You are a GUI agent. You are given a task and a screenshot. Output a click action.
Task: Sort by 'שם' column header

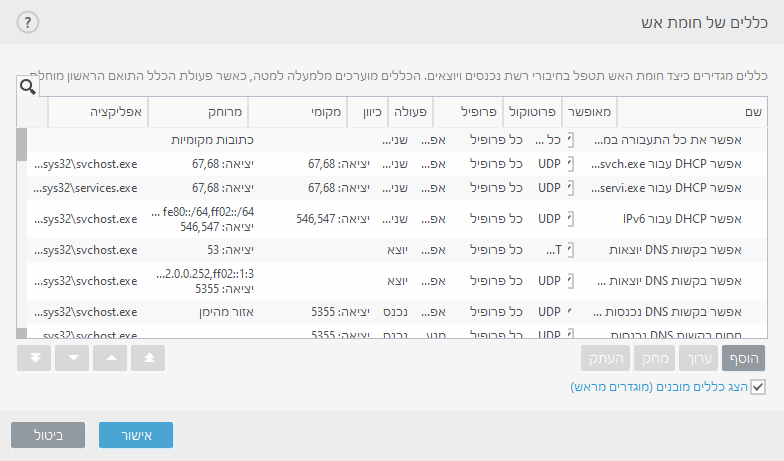click(x=692, y=112)
